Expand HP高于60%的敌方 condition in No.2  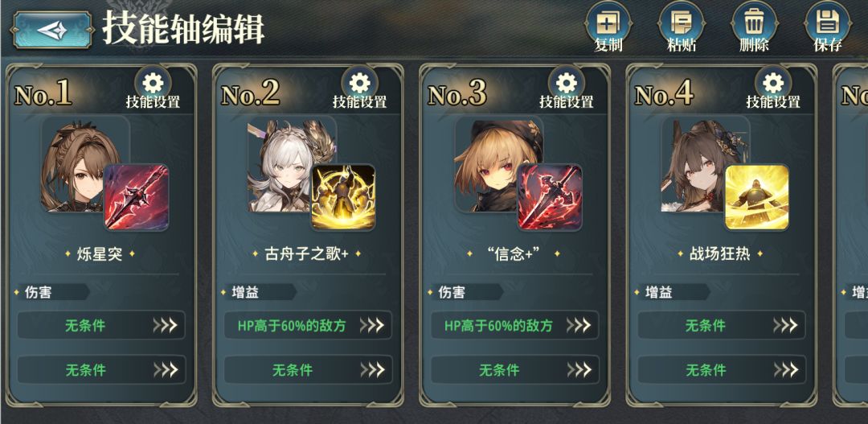(x=308, y=325)
